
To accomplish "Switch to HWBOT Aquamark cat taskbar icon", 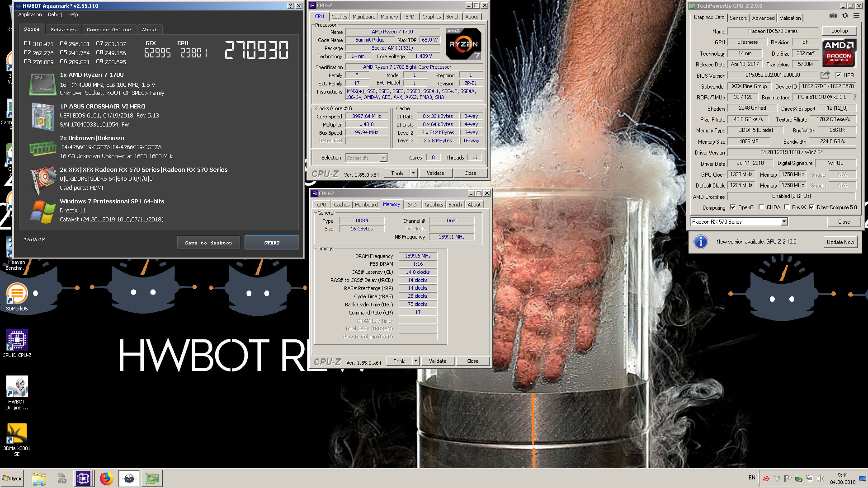I will (129, 479).
